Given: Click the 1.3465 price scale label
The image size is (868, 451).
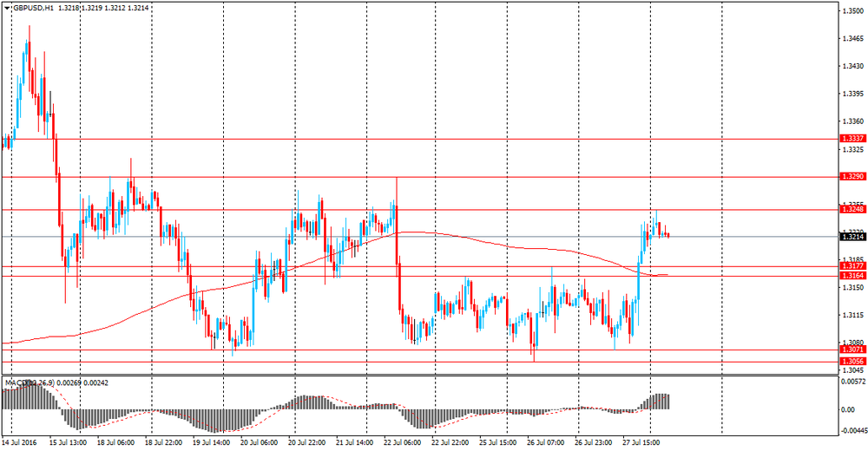Looking at the screenshot, I should click(x=852, y=39).
